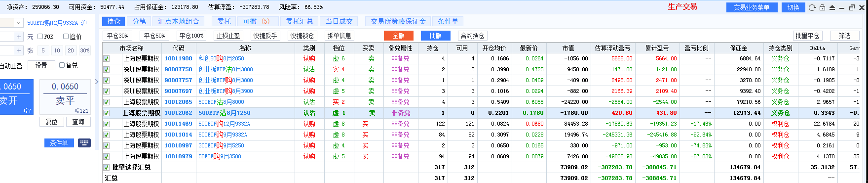Click the 止损止盈 button

228,36
